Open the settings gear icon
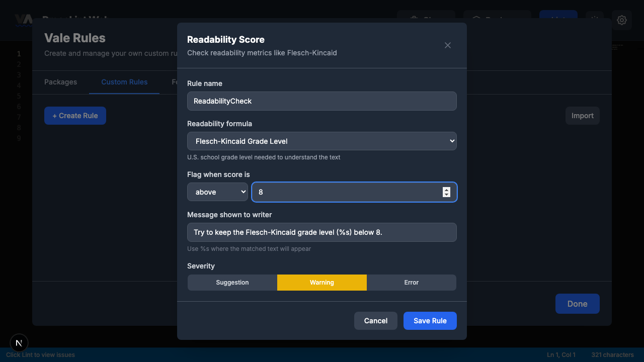Viewport: 644px width, 362px height. tap(622, 20)
